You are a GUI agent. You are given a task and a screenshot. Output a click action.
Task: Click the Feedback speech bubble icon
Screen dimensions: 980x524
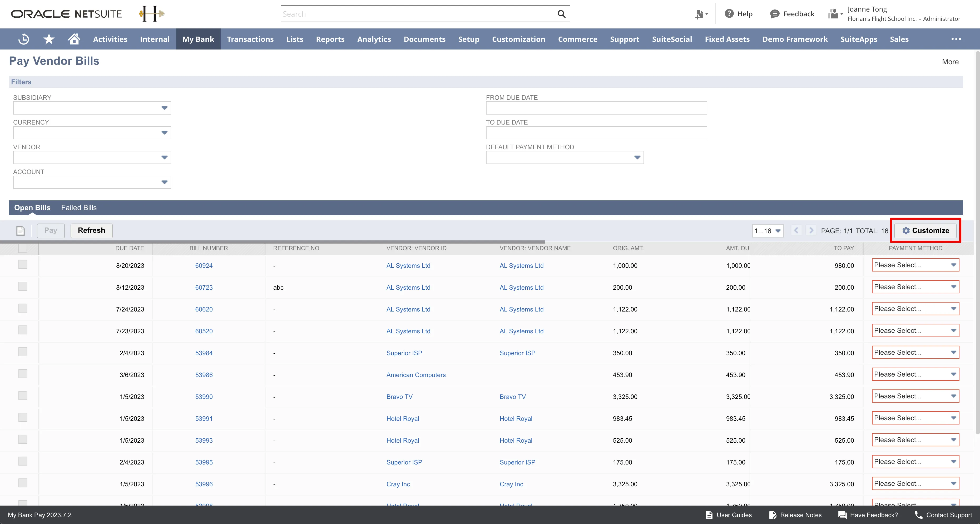point(775,14)
